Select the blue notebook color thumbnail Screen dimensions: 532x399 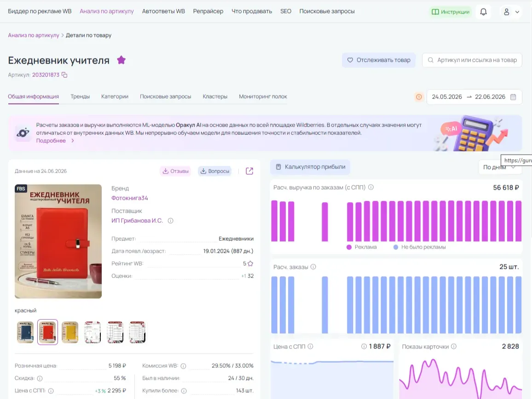point(25,332)
